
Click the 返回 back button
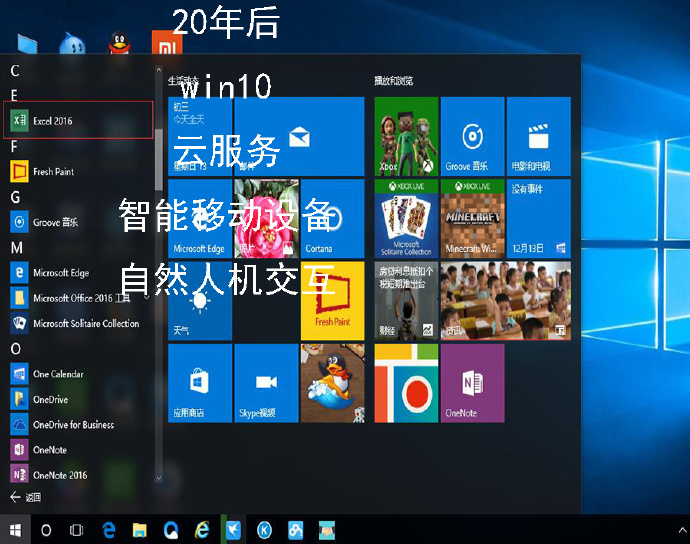pyautogui.click(x=25, y=497)
